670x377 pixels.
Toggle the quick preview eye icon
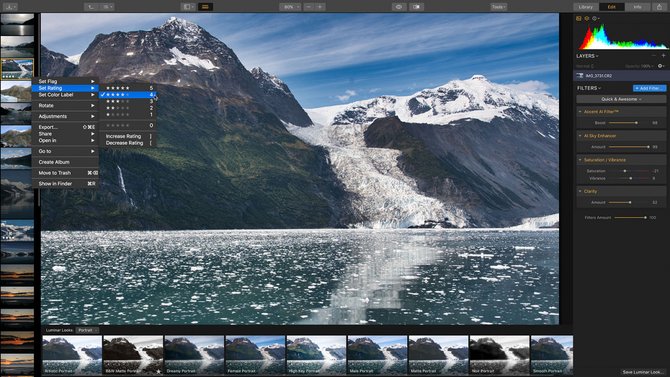pos(399,7)
